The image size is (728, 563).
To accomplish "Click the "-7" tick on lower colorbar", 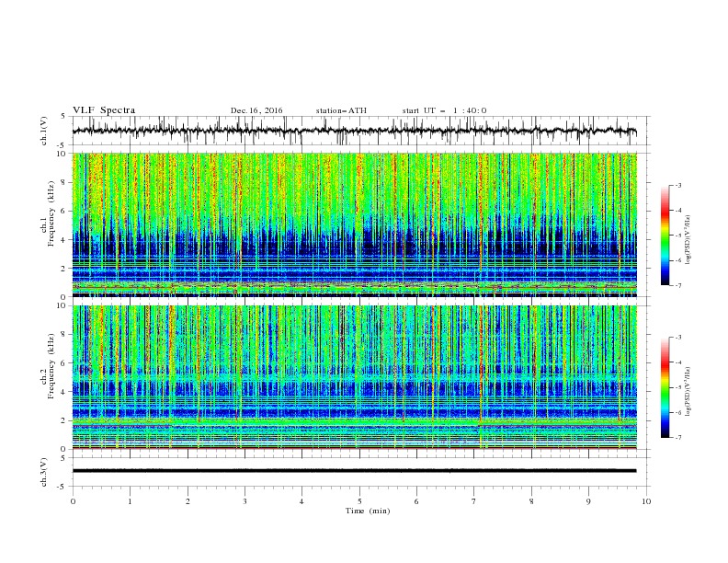I will [x=678, y=437].
